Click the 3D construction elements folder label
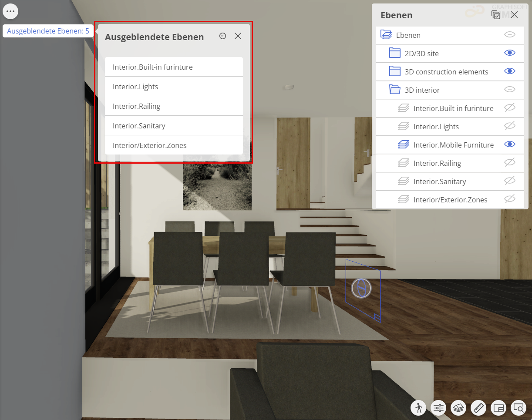Screen dimensions: 532x420 pos(447,72)
